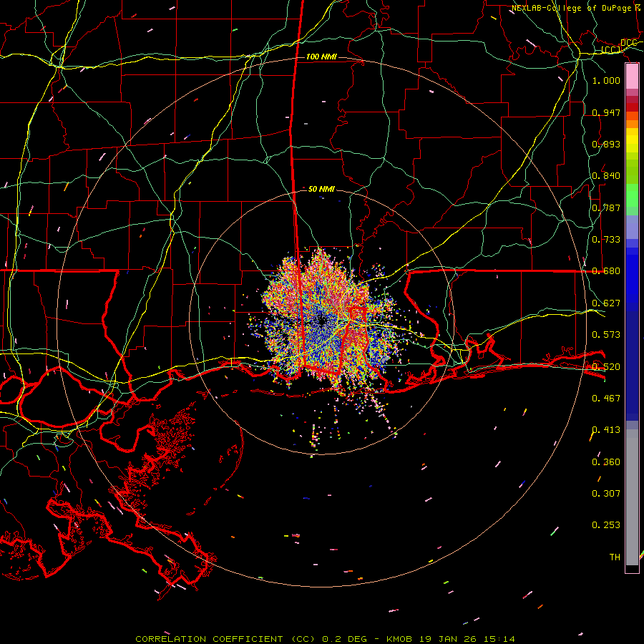
Task: Click the 15:14 timestamp
Action: (x=498, y=639)
